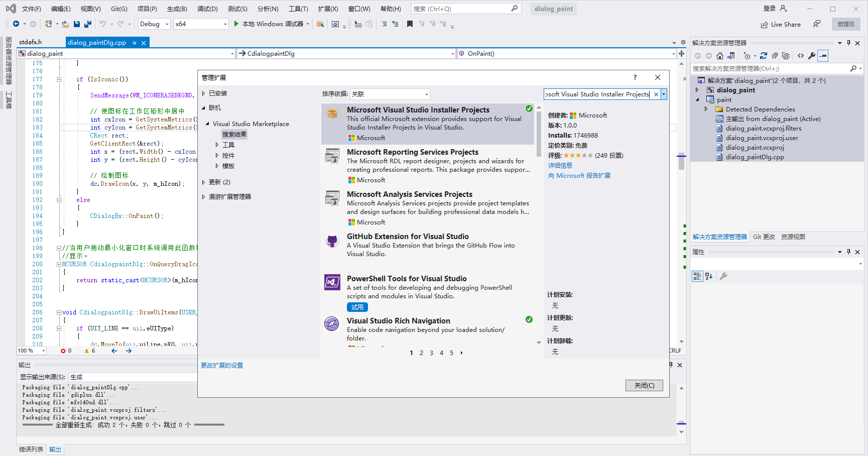Open the Extensions menu

click(328, 9)
